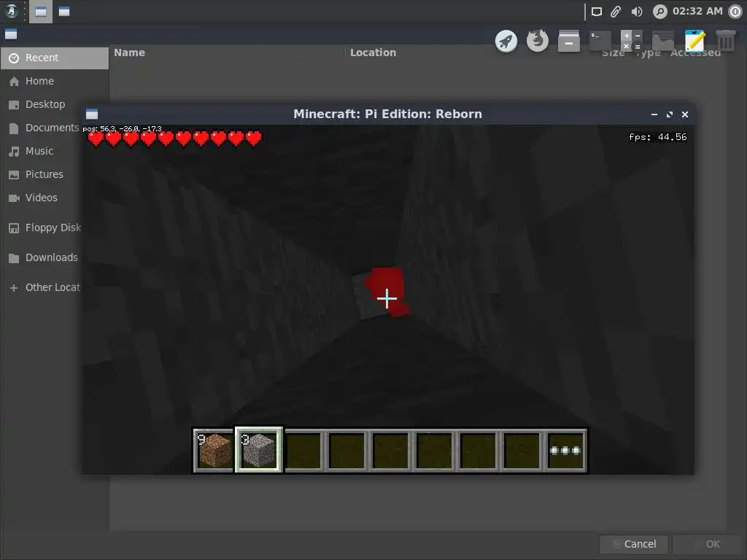Click the volume speaker tray icon

tap(637, 12)
